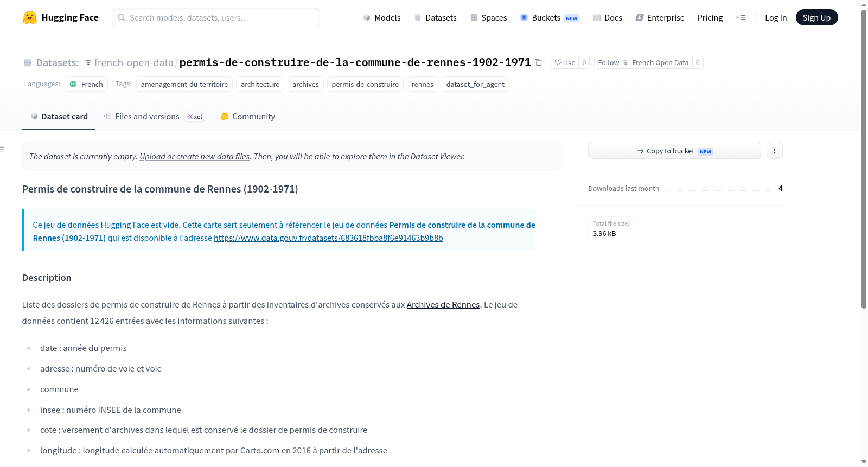Open the Models navigation item
Image resolution: width=868 pixels, height=467 pixels.
pyautogui.click(x=382, y=17)
